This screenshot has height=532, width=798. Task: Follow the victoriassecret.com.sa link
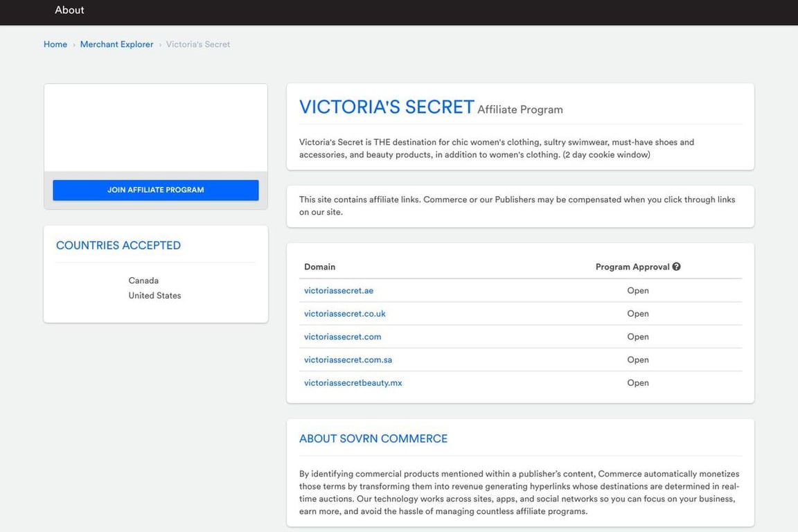click(x=348, y=360)
